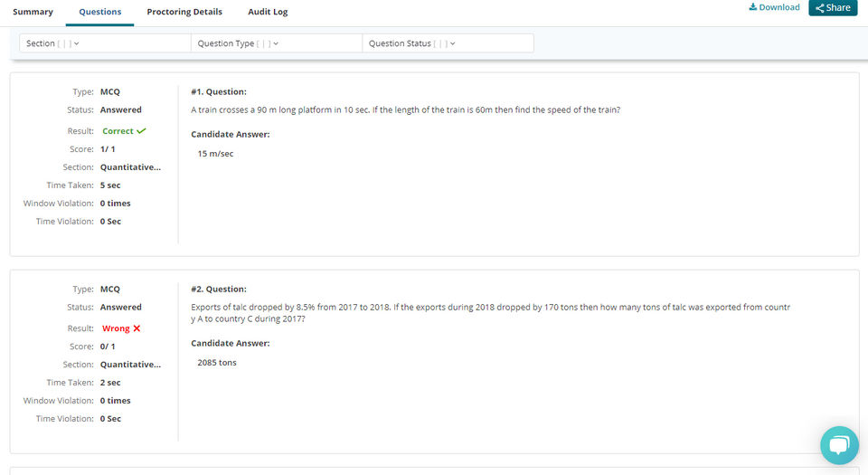868x475 pixels.
Task: Click the Share button
Action: (x=833, y=8)
